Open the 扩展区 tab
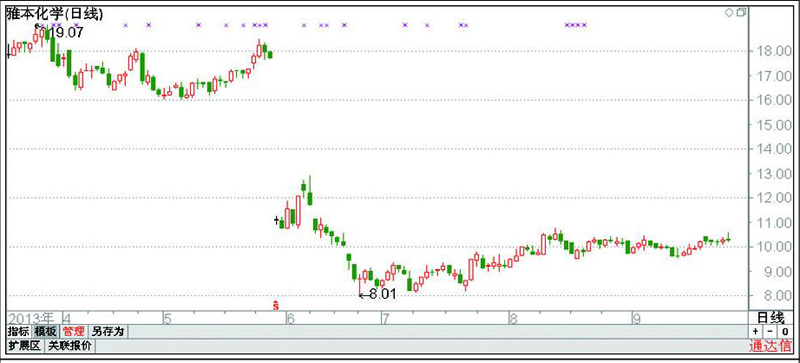Screen dimensions: 800x363 [x=24, y=346]
